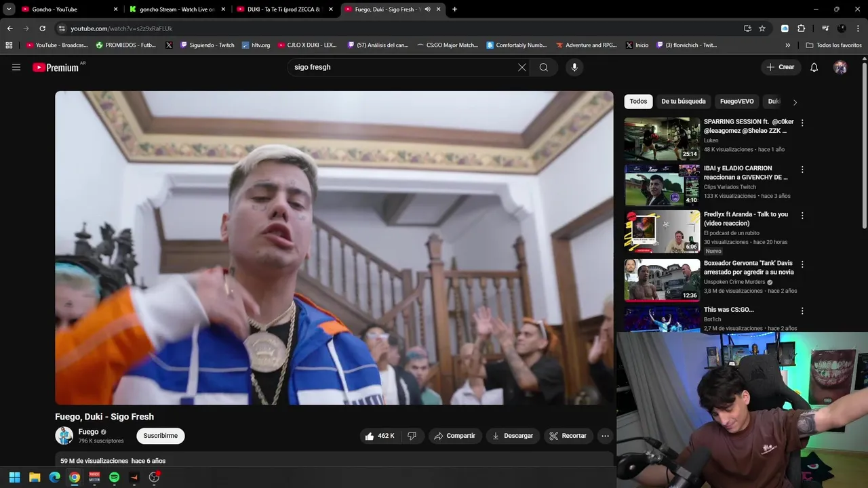Switch to DUKI - Ta Te Ti tab

point(285,9)
